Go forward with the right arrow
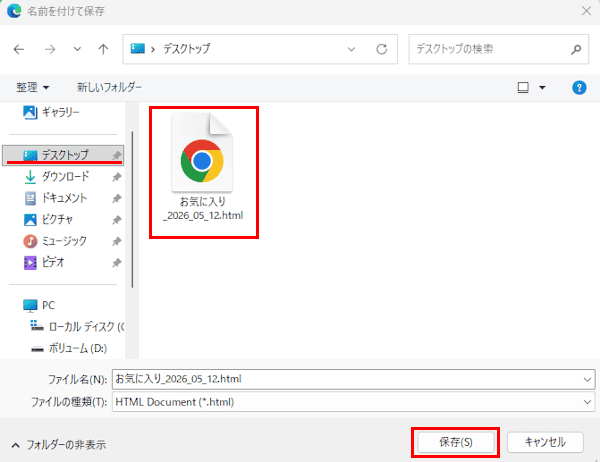The image size is (600, 462). click(50, 49)
